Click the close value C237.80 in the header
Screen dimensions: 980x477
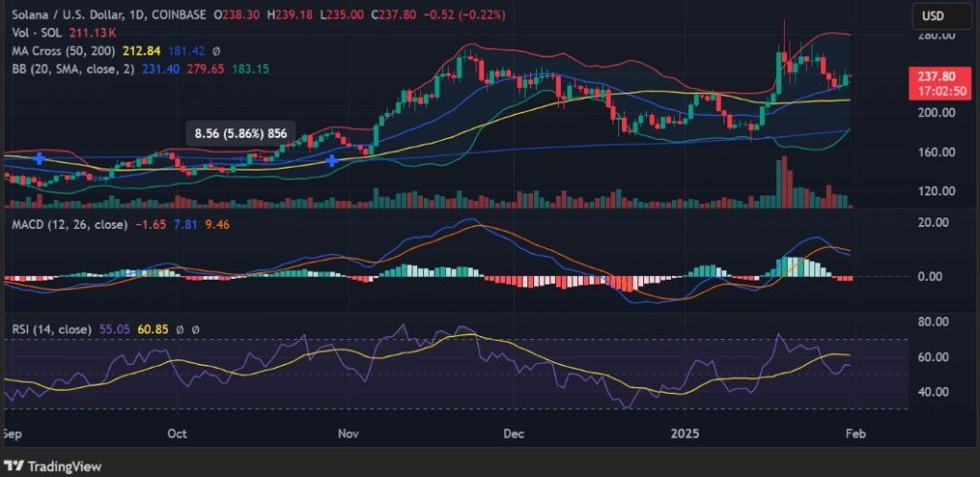[395, 14]
